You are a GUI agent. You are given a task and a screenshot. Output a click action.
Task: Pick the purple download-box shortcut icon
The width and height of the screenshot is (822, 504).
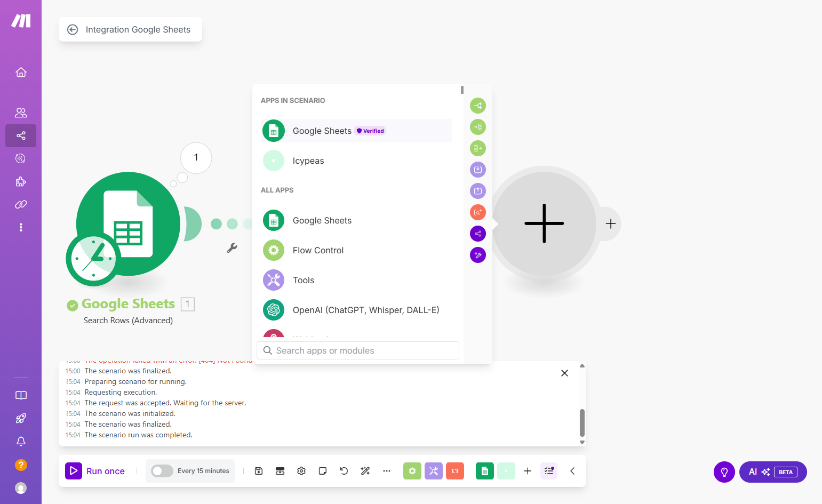pos(478,170)
